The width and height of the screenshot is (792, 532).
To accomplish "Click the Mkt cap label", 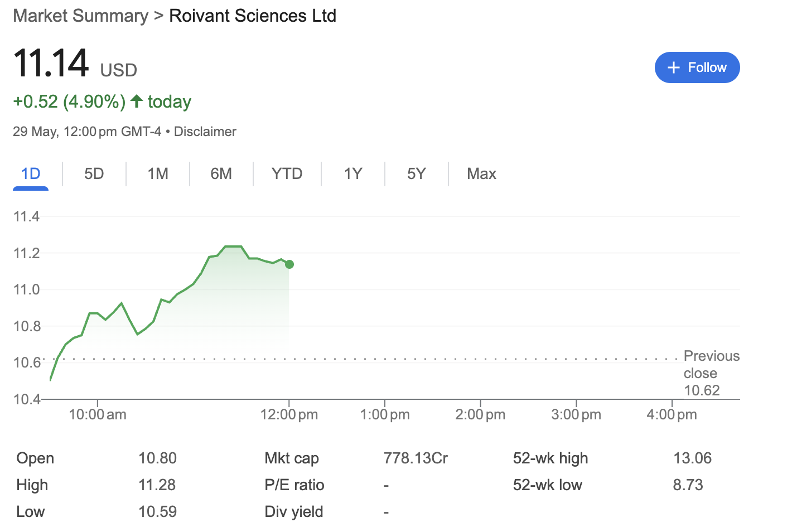I will point(292,458).
